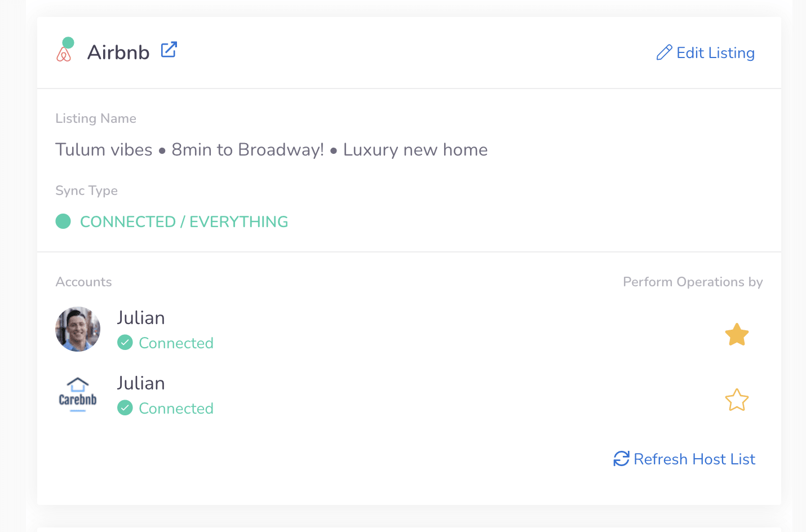Click the refresh icon beside Refresh Host List

click(621, 459)
